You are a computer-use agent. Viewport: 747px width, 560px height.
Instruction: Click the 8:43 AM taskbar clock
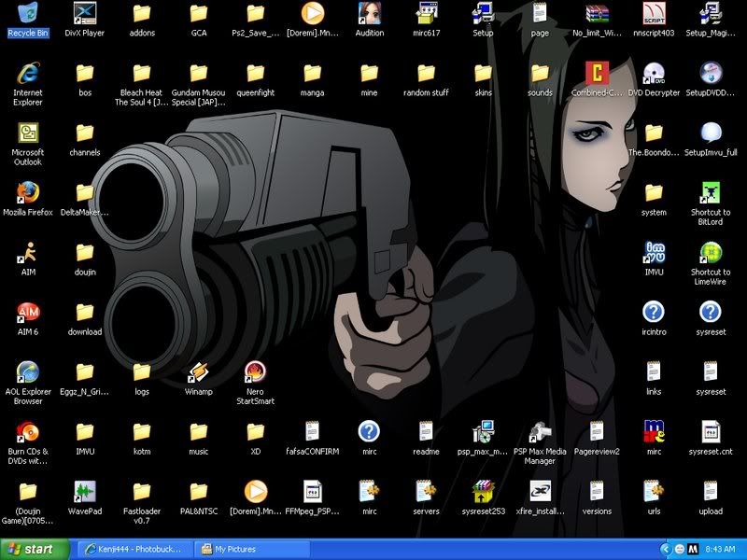[x=720, y=549]
